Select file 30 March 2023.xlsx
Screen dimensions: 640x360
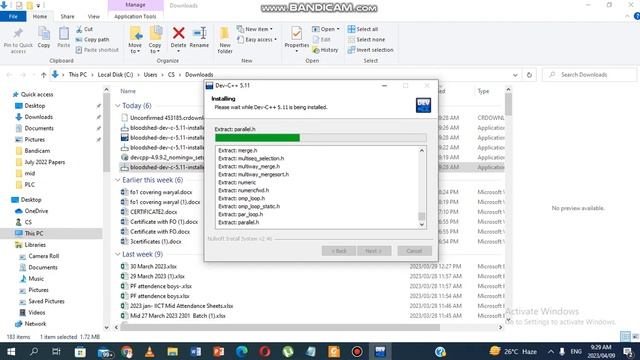click(153, 266)
